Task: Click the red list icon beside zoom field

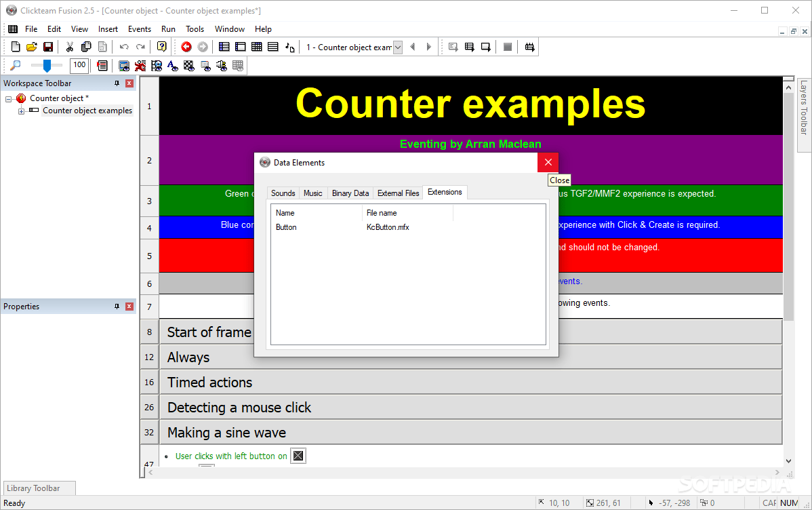Action: click(x=102, y=65)
